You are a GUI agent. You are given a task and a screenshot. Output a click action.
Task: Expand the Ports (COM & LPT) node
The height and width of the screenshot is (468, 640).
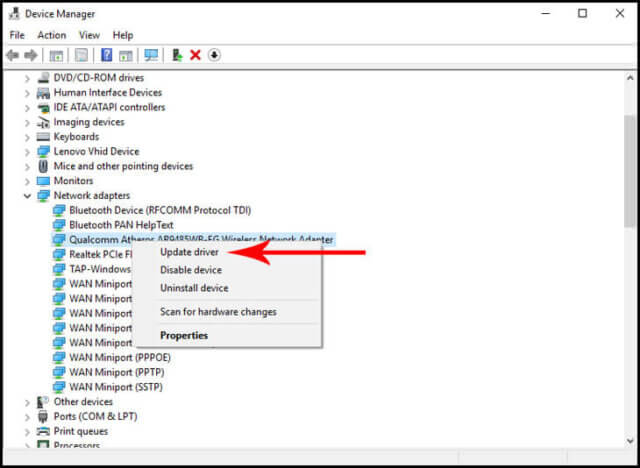27,417
